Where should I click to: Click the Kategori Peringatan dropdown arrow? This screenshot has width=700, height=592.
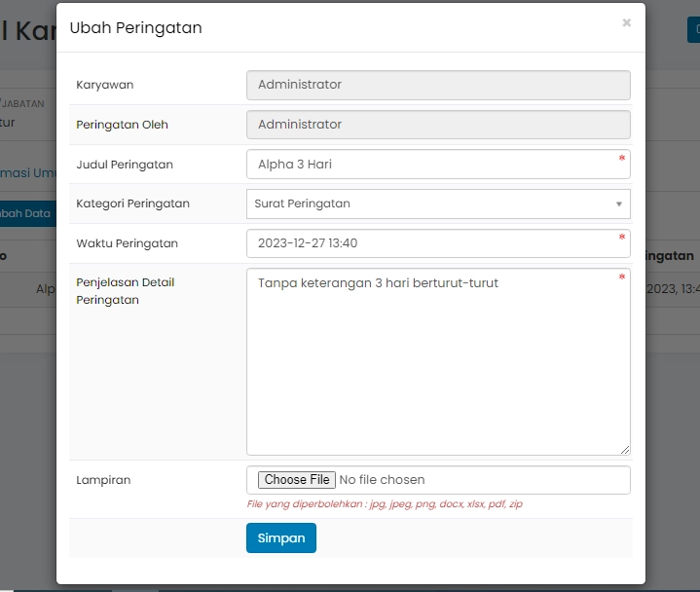[x=618, y=204]
